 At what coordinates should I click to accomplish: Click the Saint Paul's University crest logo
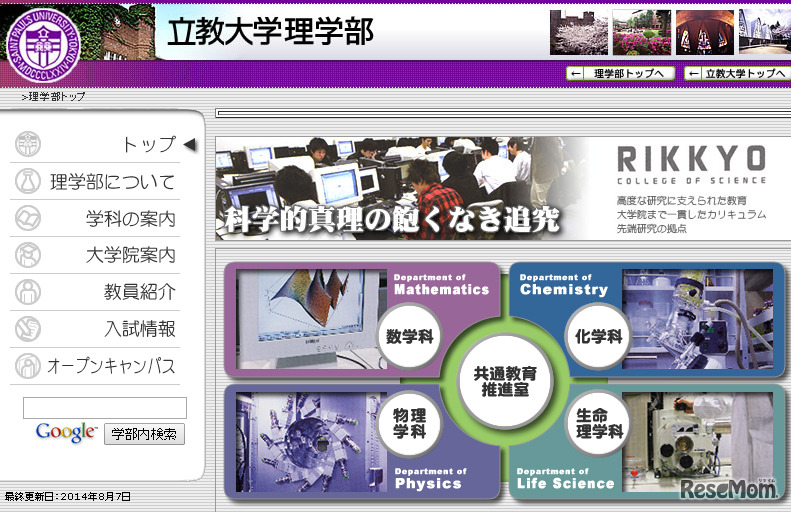click(43, 45)
